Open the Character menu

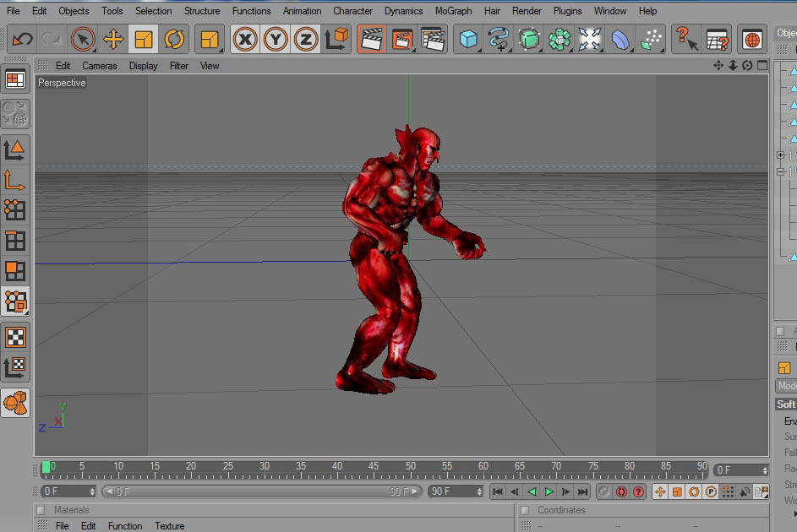tap(352, 11)
